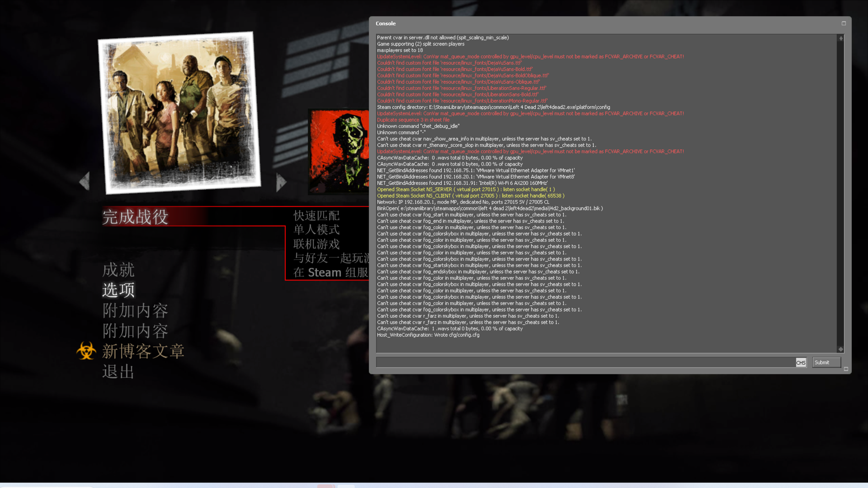This screenshot has height=488, width=868.
Task: Click the 'VMnet1' adapter address line
Action: (x=476, y=170)
